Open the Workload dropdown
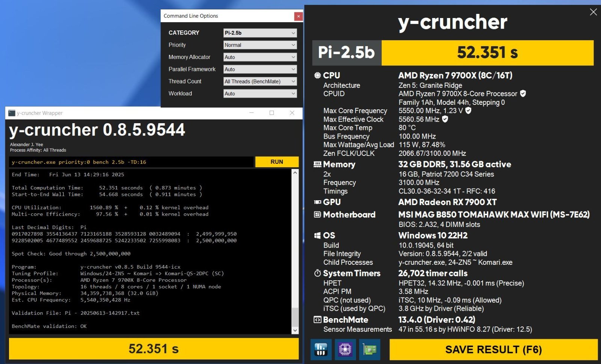 coord(260,94)
